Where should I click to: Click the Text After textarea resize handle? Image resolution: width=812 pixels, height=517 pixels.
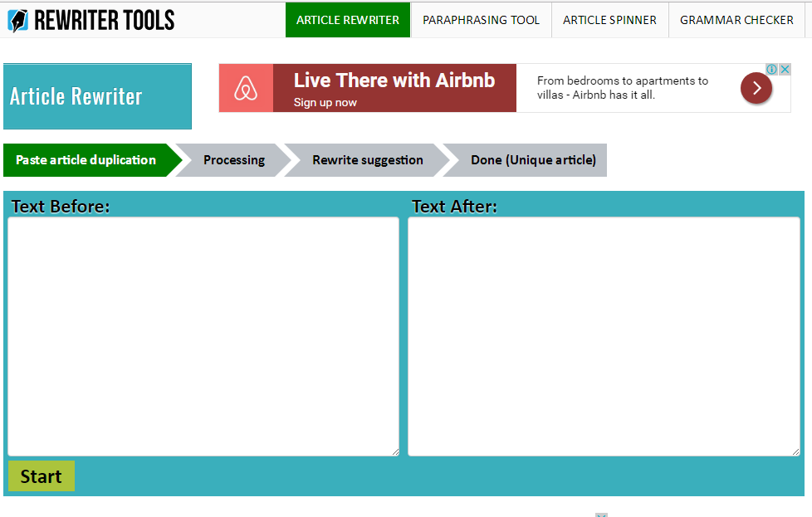coord(796,452)
